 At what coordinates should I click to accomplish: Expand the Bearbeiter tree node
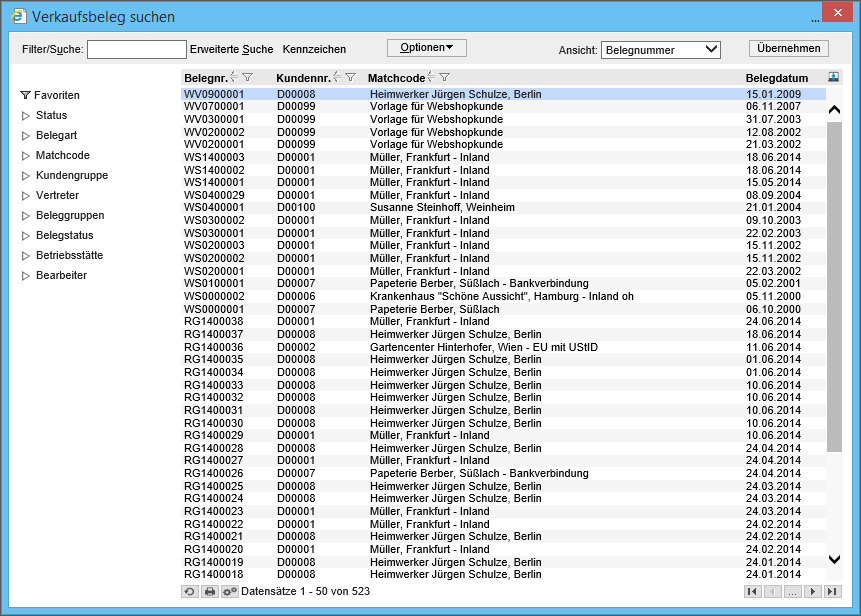tap(25, 276)
